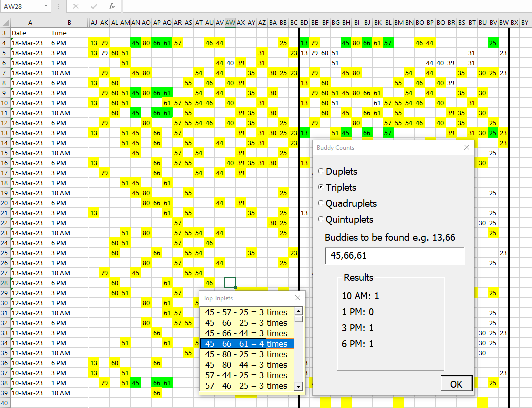The image size is (532, 408).
Task: Enable the Quintuplets option
Action: (320, 219)
